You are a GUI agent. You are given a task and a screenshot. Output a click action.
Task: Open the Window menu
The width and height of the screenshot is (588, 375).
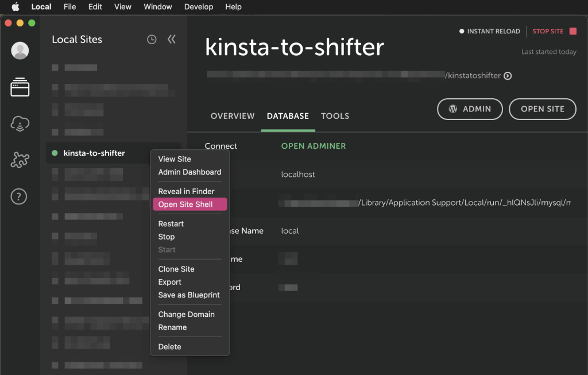point(157,7)
